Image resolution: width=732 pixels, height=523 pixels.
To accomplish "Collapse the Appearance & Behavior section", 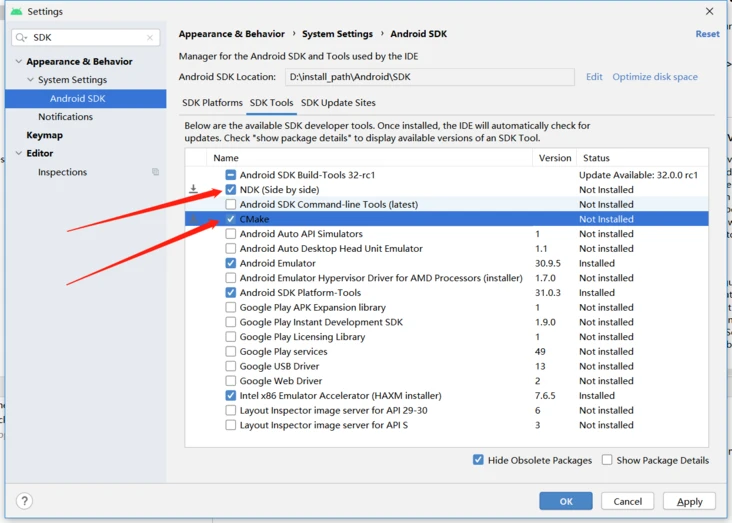I will click(x=19, y=62).
